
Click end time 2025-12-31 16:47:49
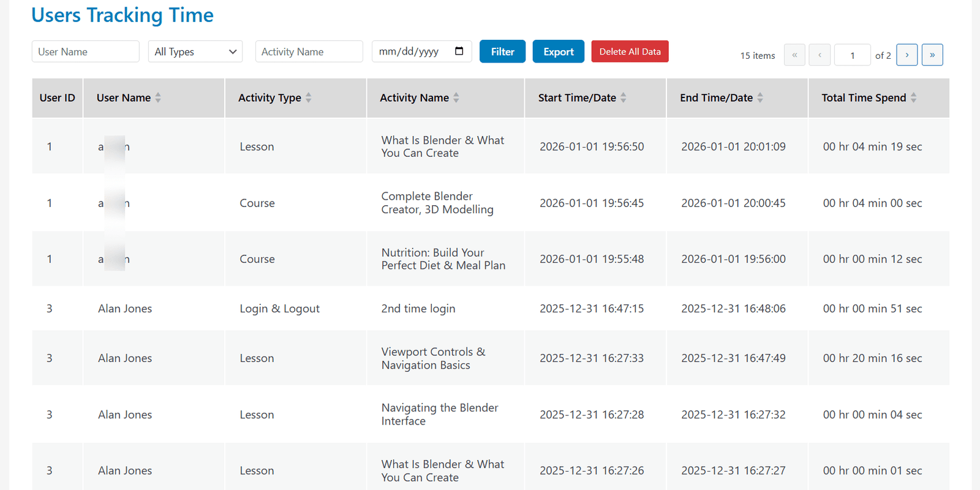coord(733,358)
